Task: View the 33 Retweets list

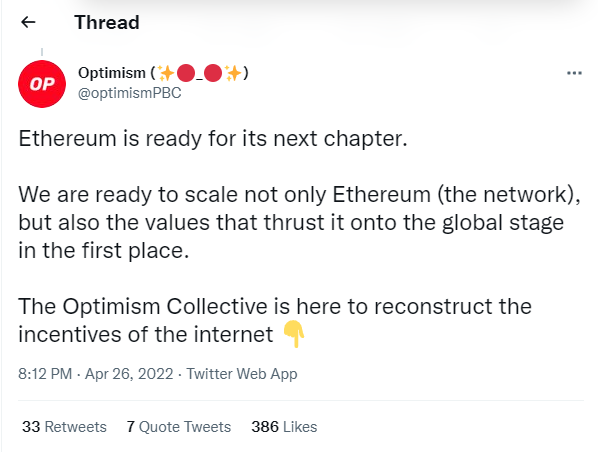Action: tap(64, 427)
